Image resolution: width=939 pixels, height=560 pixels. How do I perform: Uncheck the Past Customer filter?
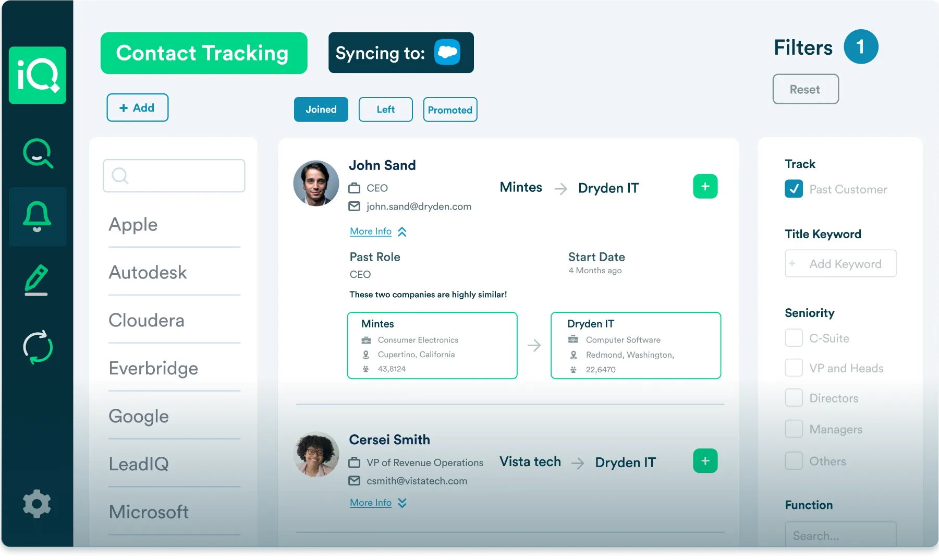(x=793, y=189)
